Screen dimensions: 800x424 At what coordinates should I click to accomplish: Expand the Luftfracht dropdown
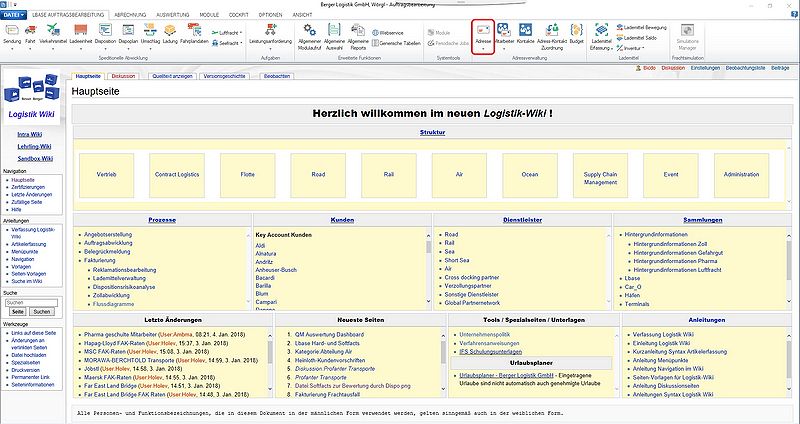pyautogui.click(x=241, y=33)
